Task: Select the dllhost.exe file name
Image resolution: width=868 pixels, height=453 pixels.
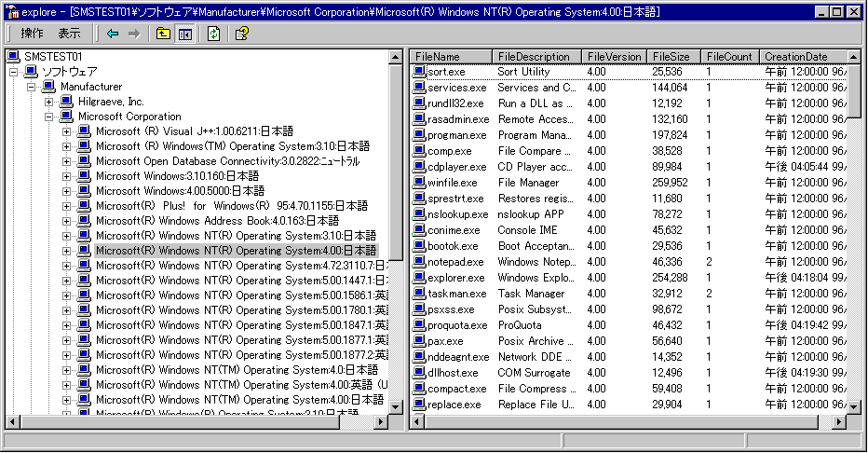Action: tap(453, 373)
